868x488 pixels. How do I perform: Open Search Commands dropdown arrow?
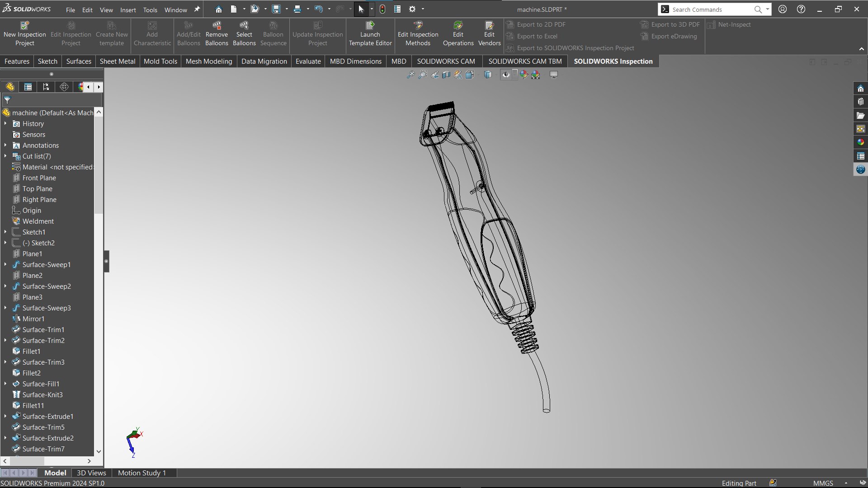767,9
